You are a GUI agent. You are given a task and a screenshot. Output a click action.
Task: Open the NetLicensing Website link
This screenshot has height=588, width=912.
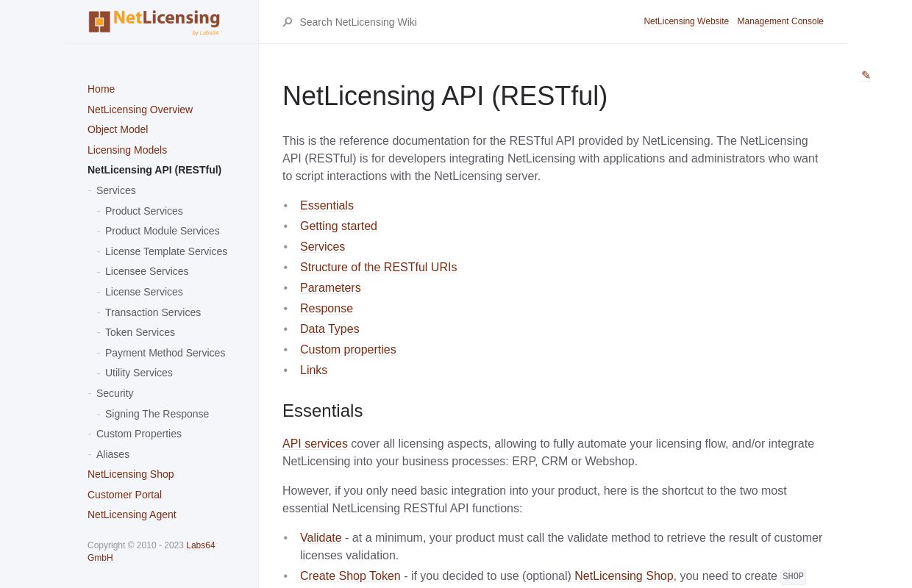[686, 21]
